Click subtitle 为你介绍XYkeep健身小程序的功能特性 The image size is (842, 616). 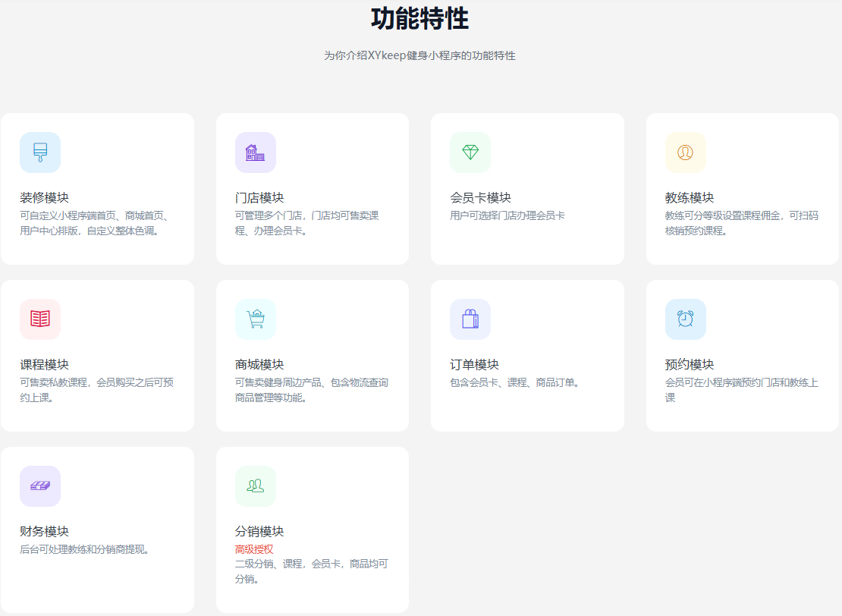(x=420, y=55)
